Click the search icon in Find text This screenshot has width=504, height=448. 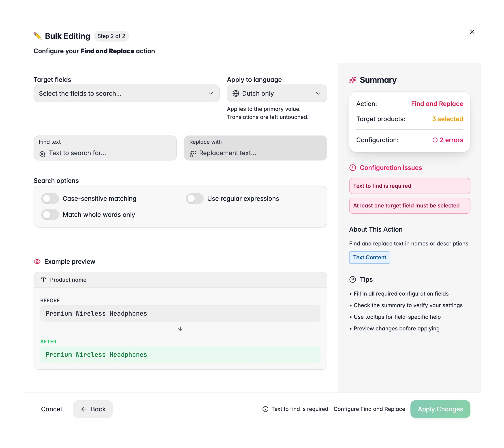tap(43, 154)
